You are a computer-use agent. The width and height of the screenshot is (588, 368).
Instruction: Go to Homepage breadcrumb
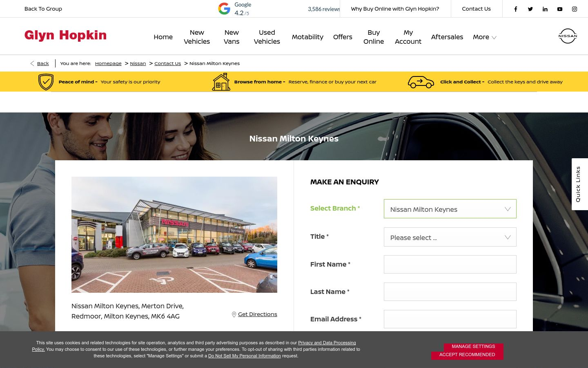108,63
